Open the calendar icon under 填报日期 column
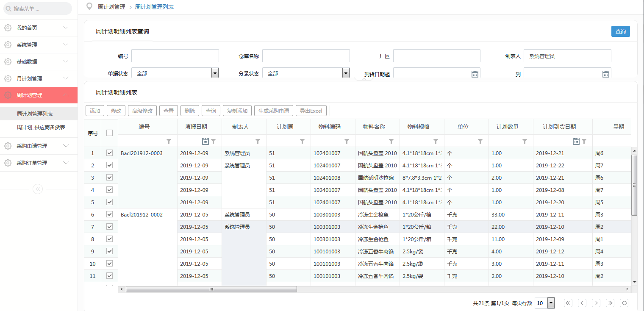The height and width of the screenshot is (311, 644). click(x=205, y=141)
